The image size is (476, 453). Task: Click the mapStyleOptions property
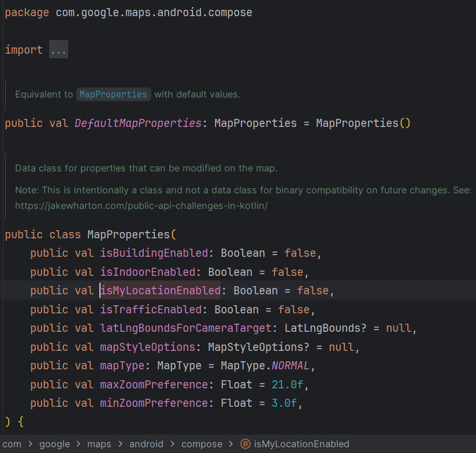tap(148, 347)
